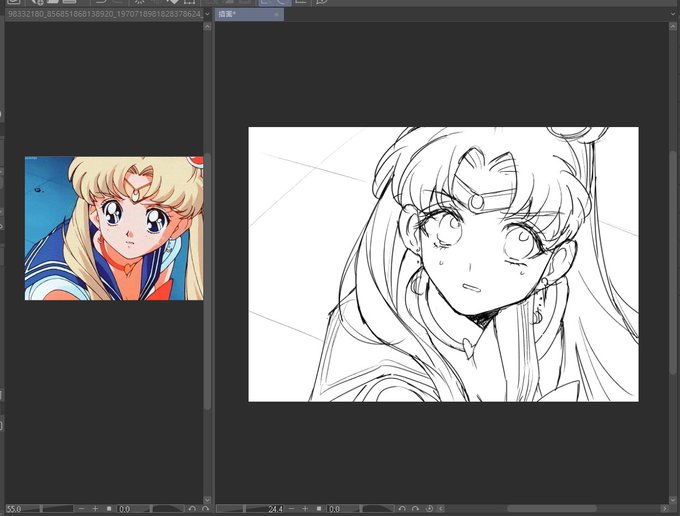The image size is (680, 516).
Task: Click the canvas vertical scroll down arrow
Action: (673, 500)
